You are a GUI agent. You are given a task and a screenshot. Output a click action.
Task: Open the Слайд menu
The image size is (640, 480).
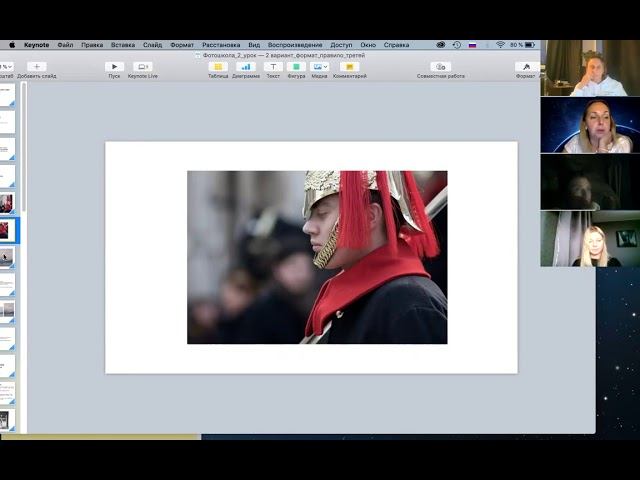point(152,45)
